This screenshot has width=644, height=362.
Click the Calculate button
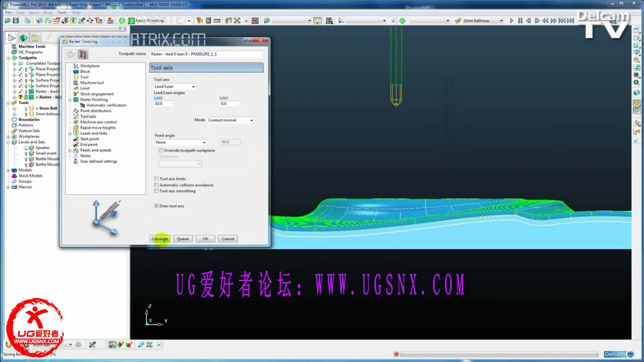point(160,239)
